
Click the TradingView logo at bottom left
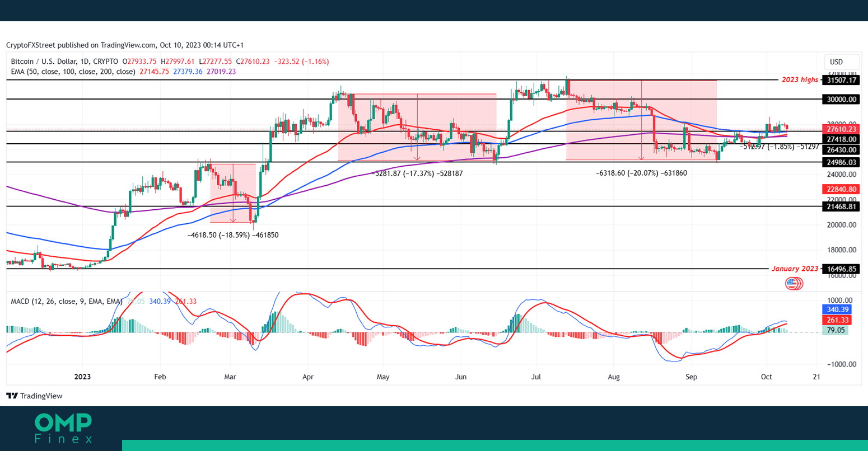35,396
